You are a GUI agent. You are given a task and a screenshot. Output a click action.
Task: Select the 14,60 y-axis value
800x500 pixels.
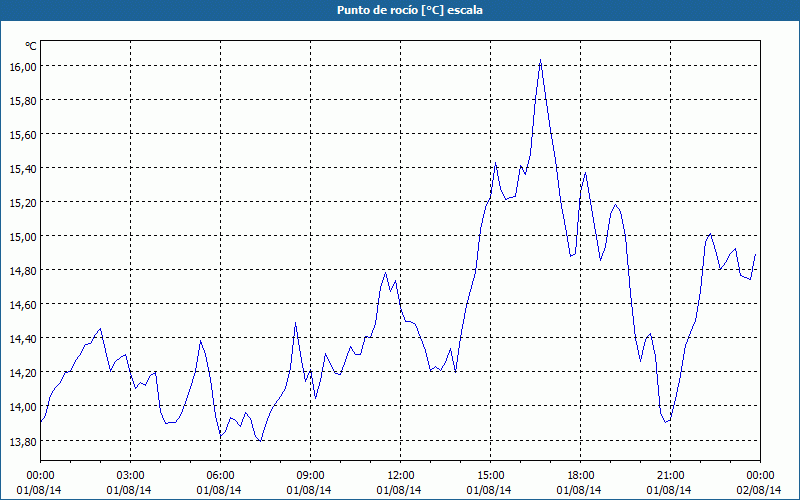[x=23, y=305]
